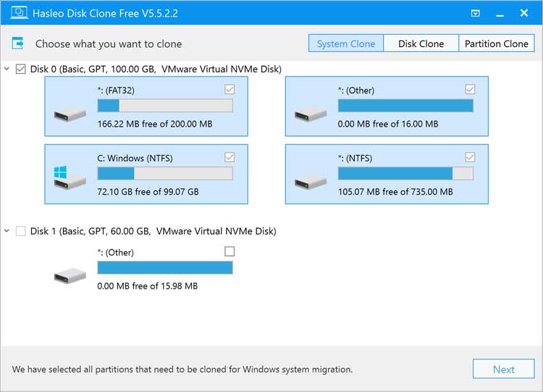Click the 735.00 MB NTFS partition drive icon

click(x=311, y=182)
